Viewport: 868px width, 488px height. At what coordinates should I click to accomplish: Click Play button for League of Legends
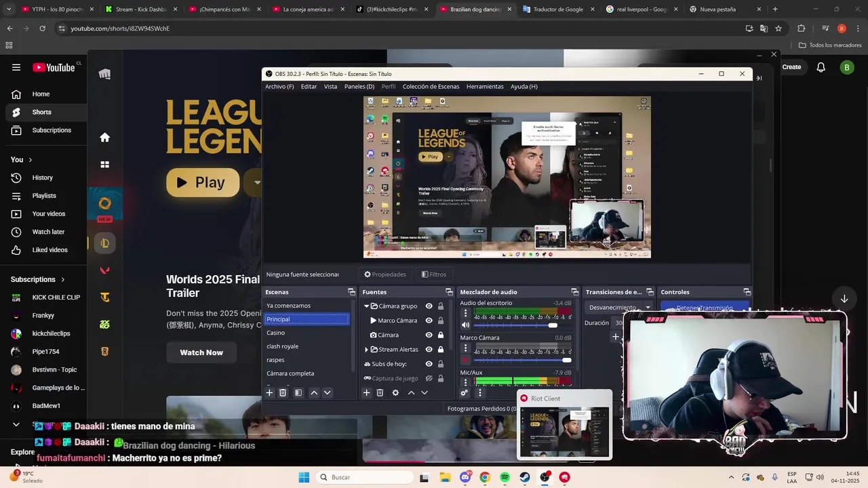pos(202,182)
